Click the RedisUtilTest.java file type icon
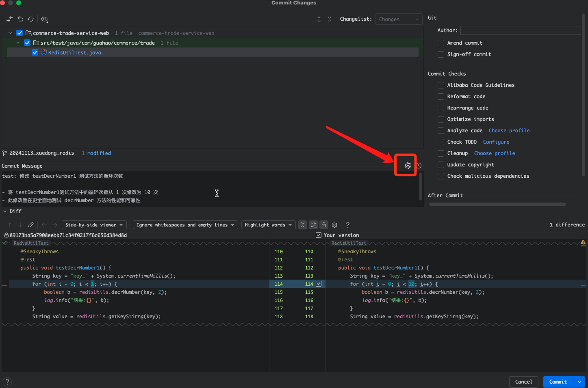Image resolution: width=588 pixels, height=388 pixels. [x=44, y=53]
